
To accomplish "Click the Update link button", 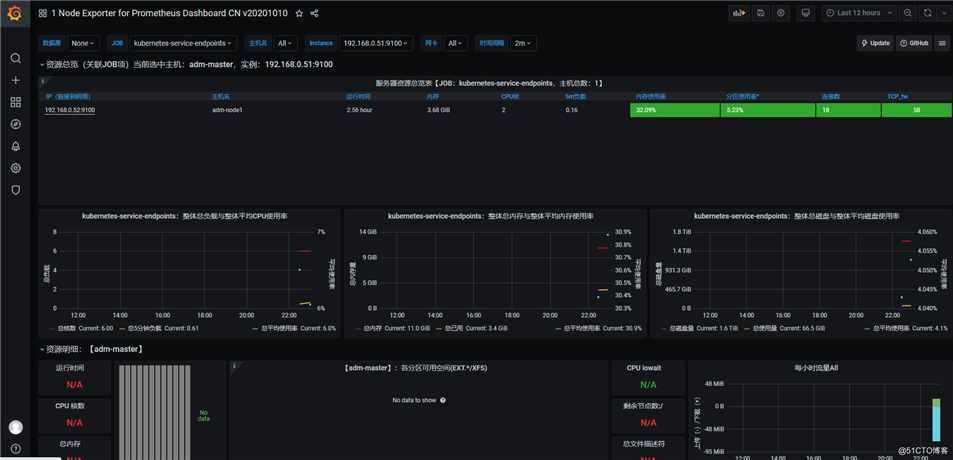I will pyautogui.click(x=875, y=43).
